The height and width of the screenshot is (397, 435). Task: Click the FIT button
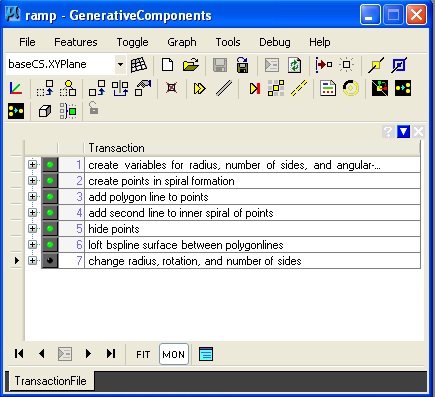pos(143,354)
